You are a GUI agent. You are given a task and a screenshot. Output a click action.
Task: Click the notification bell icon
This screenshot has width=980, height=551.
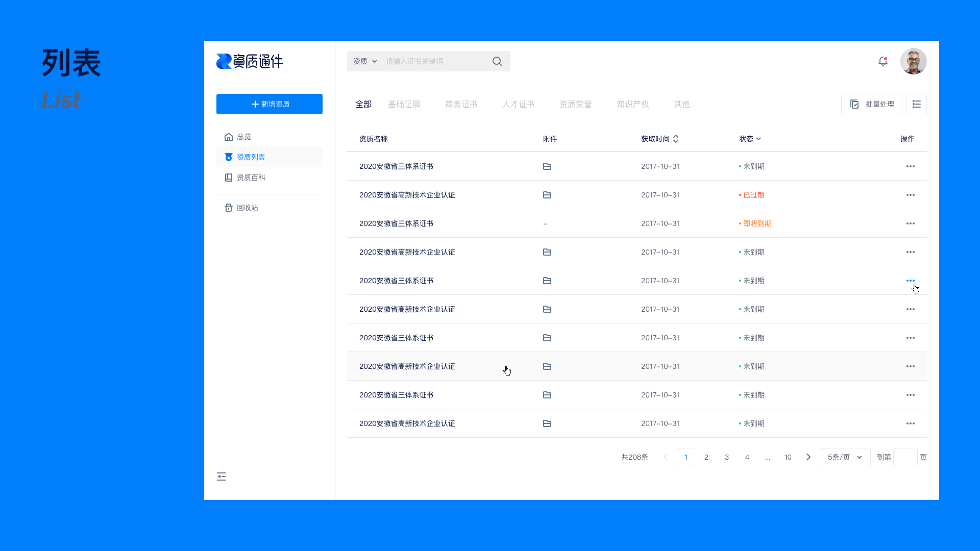click(x=883, y=61)
